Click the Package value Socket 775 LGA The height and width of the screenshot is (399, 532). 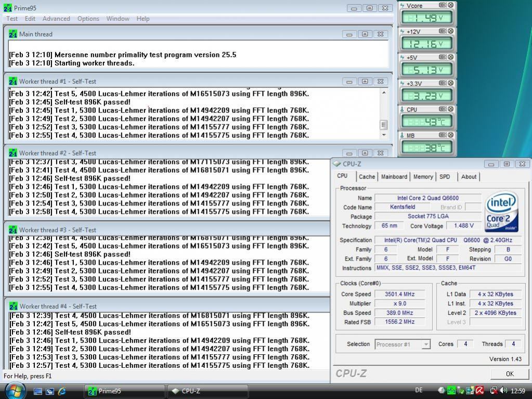428,216
